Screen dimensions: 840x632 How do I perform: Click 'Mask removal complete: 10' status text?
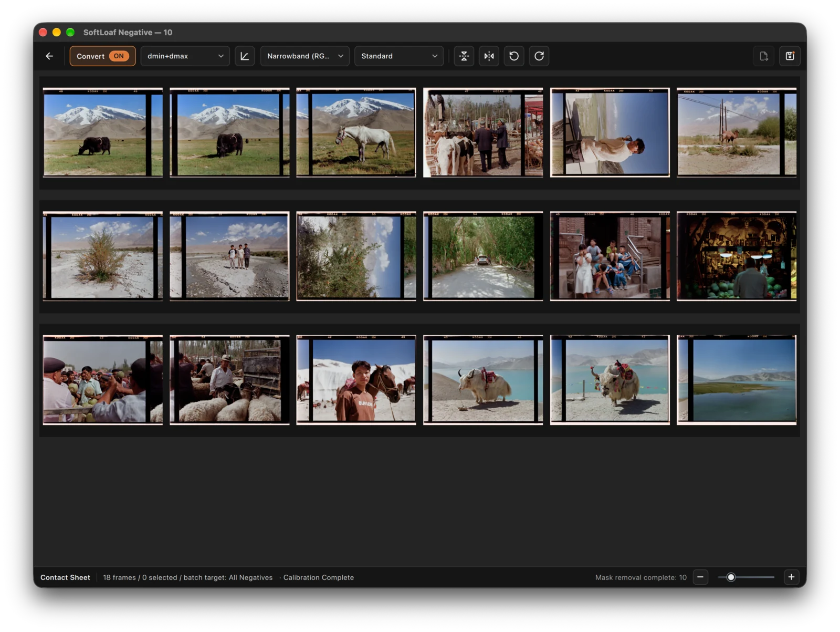click(x=641, y=577)
